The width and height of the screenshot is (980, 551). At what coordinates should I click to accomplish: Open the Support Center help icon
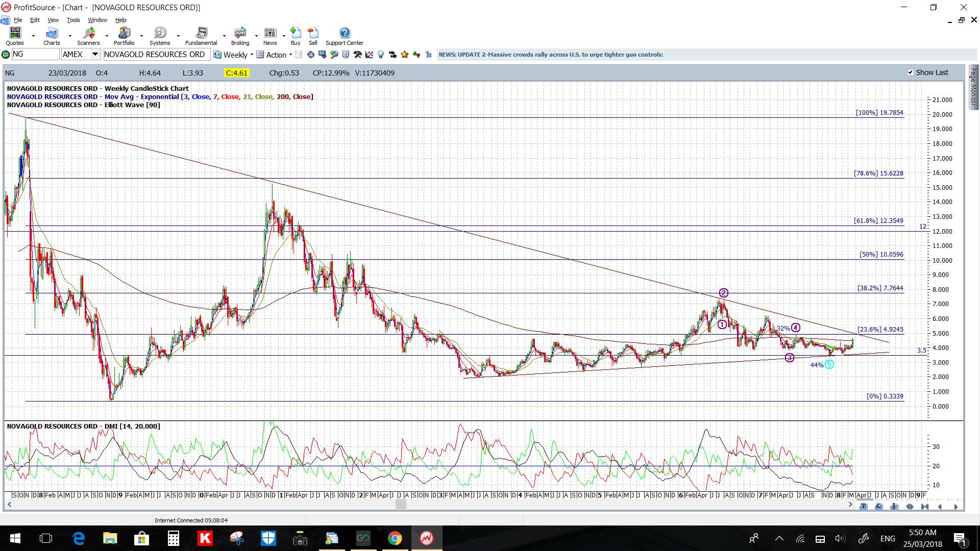coord(345,36)
